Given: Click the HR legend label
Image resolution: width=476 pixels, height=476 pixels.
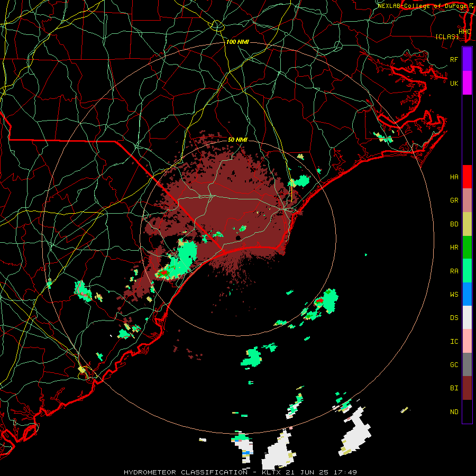Looking at the screenshot, I should (454, 248).
